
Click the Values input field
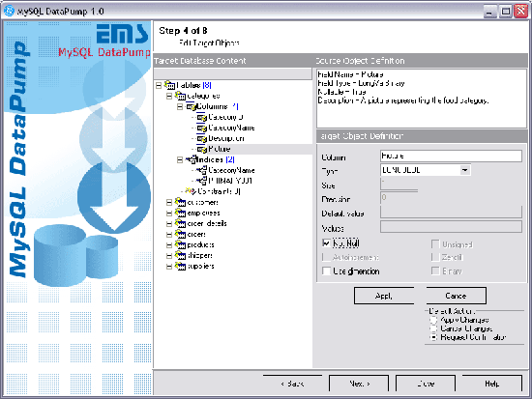click(x=451, y=227)
